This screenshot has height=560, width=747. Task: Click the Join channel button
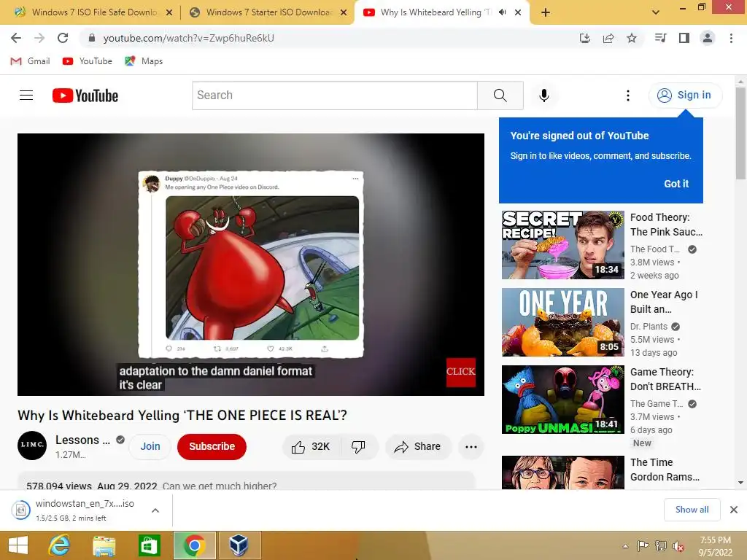click(150, 447)
